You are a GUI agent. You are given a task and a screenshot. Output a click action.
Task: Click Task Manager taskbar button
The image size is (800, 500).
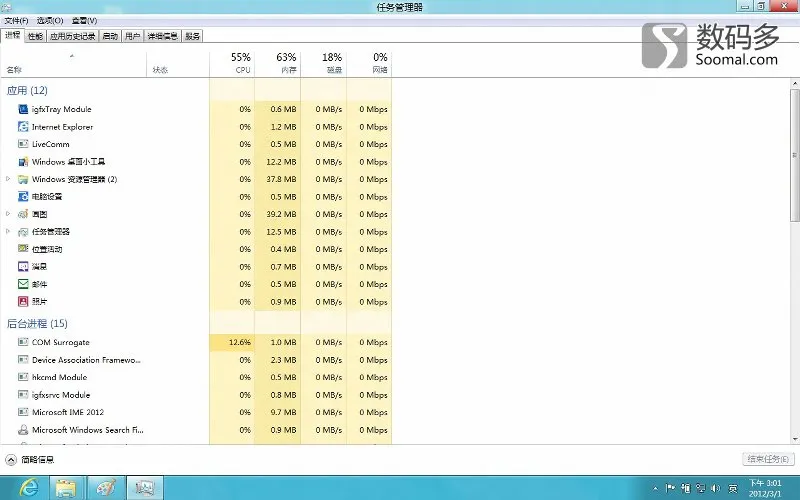click(145, 488)
